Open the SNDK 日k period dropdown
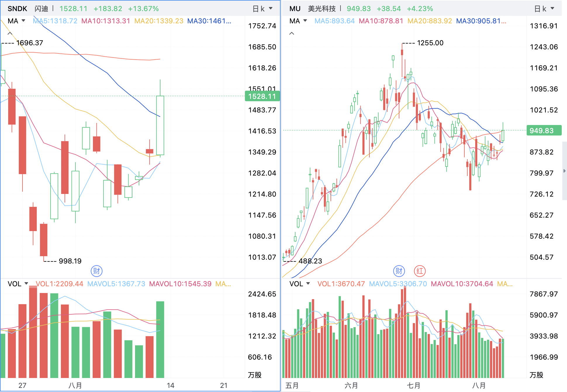567x392 pixels. click(x=262, y=9)
